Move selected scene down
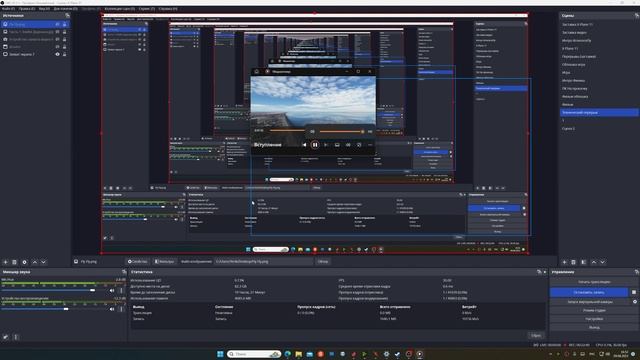640x360 pixels. point(602,262)
